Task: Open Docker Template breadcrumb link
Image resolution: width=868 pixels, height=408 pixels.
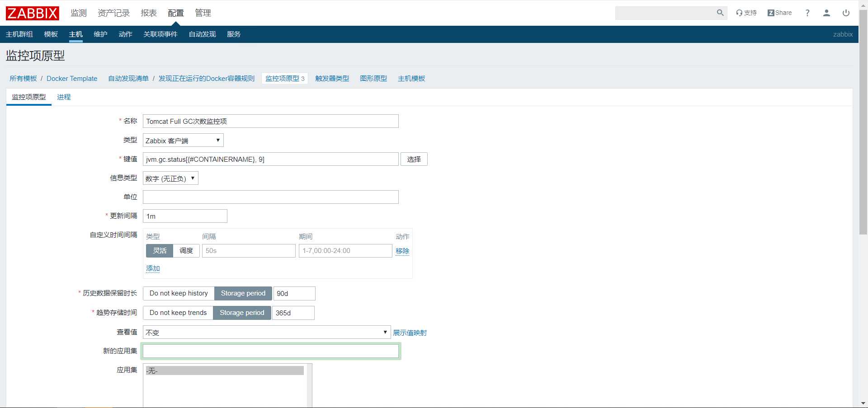Action: coord(72,79)
